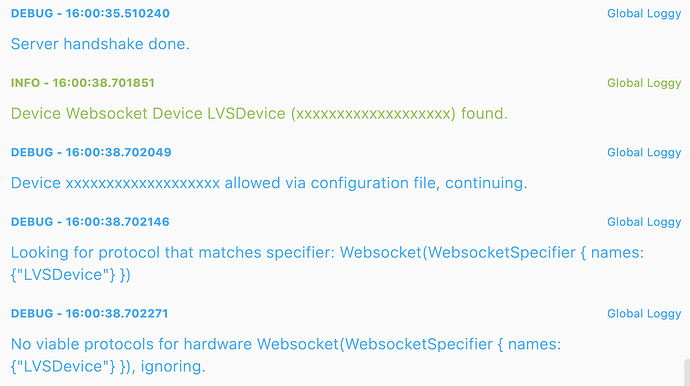Image resolution: width=690 pixels, height=386 pixels.
Task: Select the 'Device Websocket Device LVSDevice found' message
Action: pyautogui.click(x=259, y=114)
